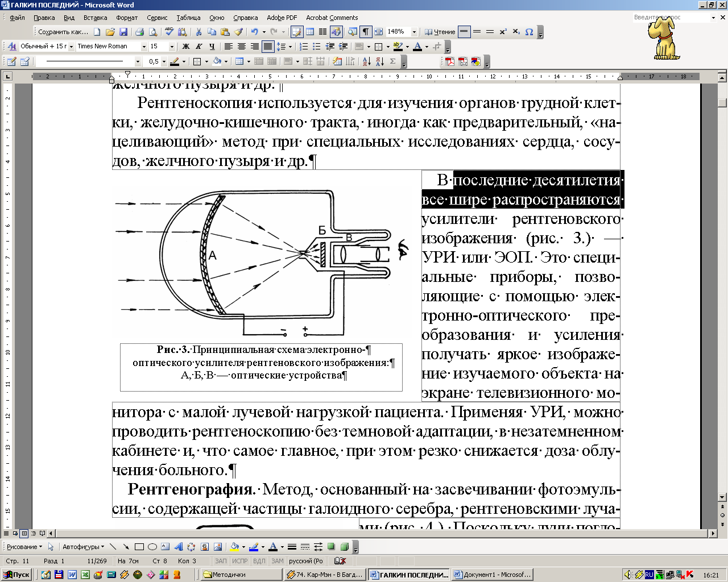Screen dimensions: 728x582
Task: Select the Format Painter brush
Action: [238, 32]
